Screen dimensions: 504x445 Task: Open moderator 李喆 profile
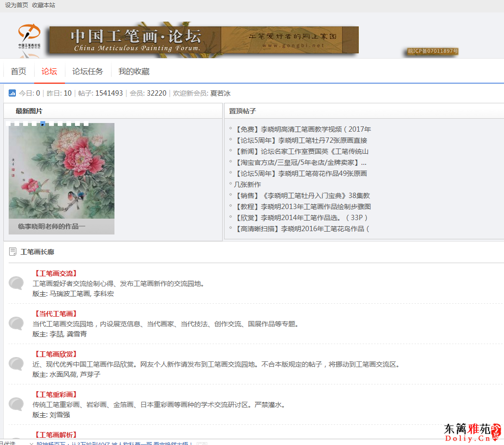(x=56, y=334)
